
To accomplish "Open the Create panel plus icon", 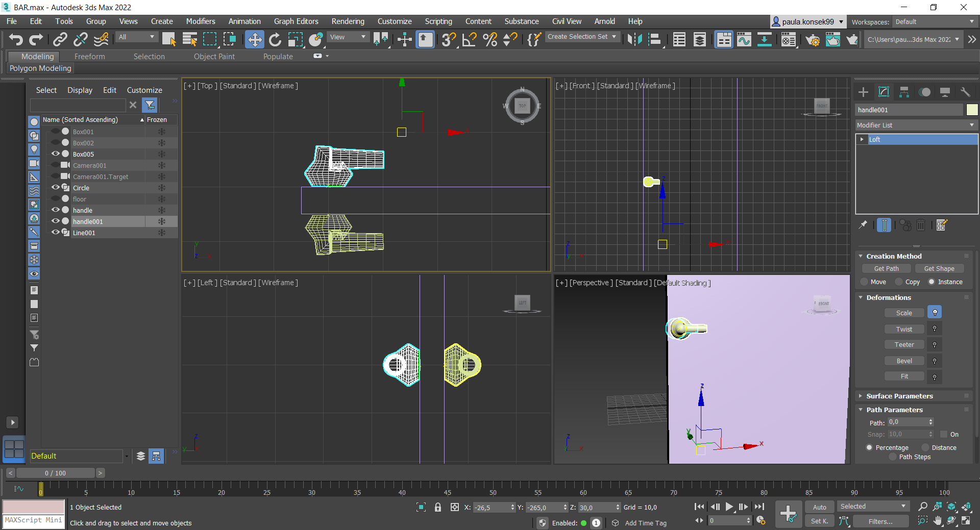I will 863,92.
